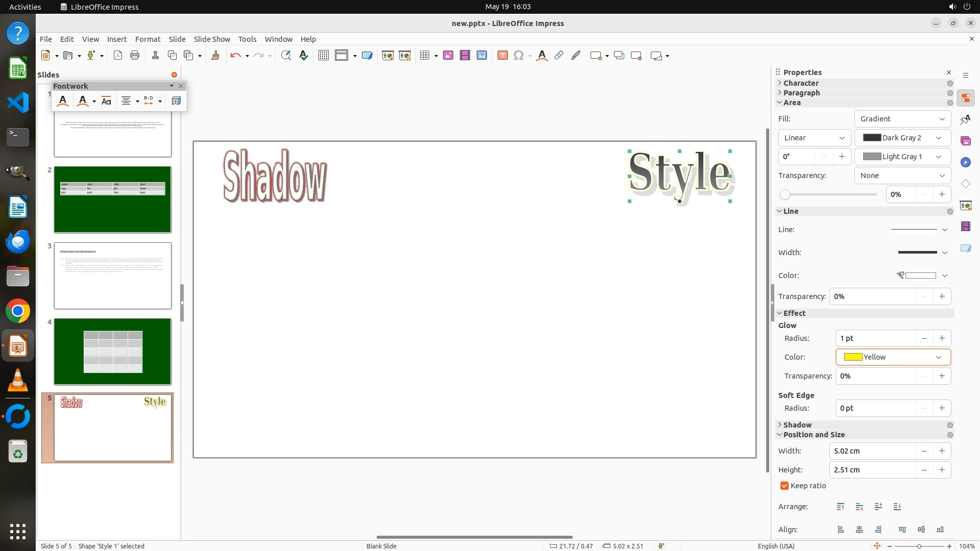
Task: Click Fontwork same letter heights icon
Action: pyautogui.click(x=106, y=101)
